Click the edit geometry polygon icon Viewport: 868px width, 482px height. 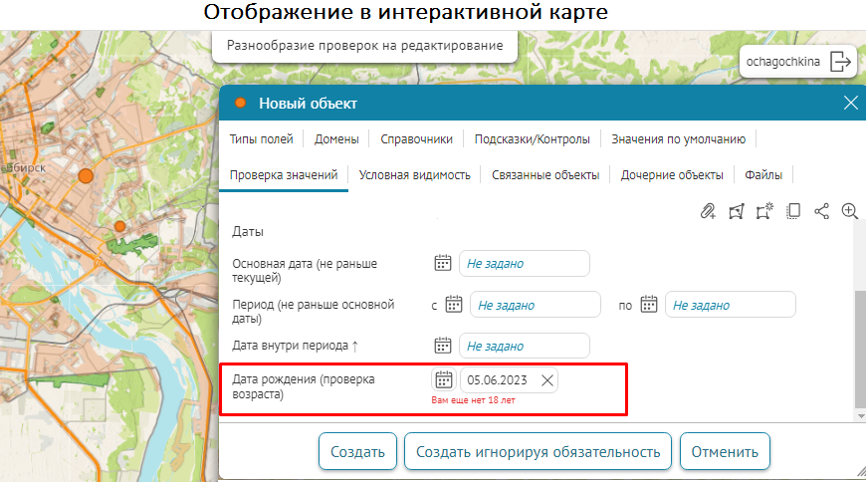click(x=737, y=211)
